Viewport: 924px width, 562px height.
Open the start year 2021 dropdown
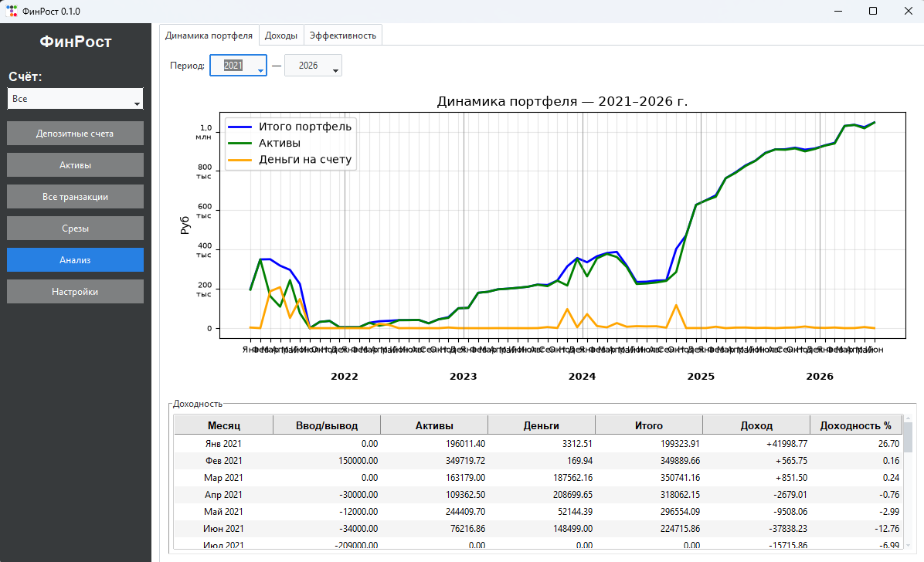click(238, 66)
